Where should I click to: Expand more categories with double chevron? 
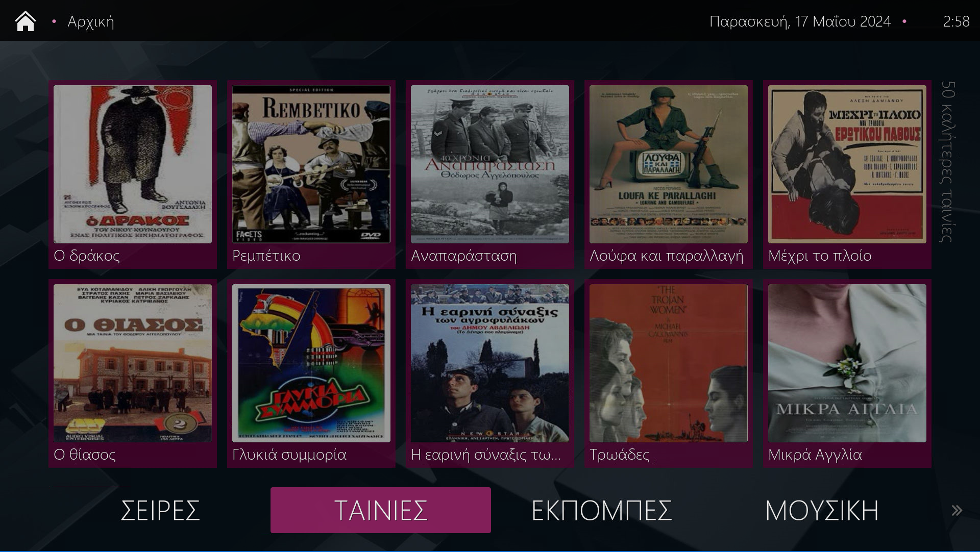tap(957, 510)
